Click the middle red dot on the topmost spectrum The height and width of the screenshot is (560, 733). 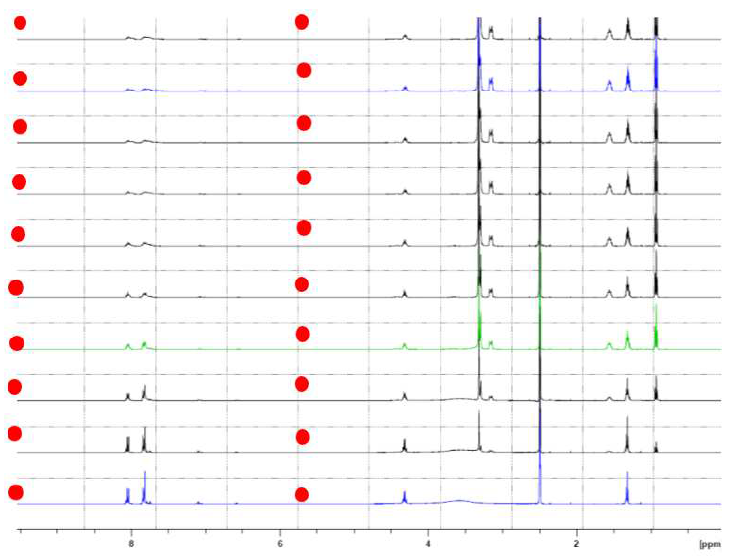(301, 22)
